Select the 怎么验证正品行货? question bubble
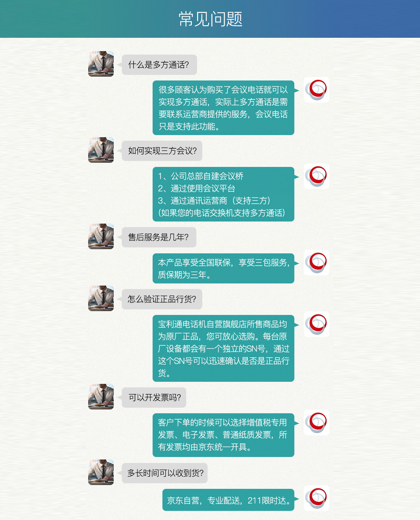Screen dimensions: 420x520 (x=162, y=299)
